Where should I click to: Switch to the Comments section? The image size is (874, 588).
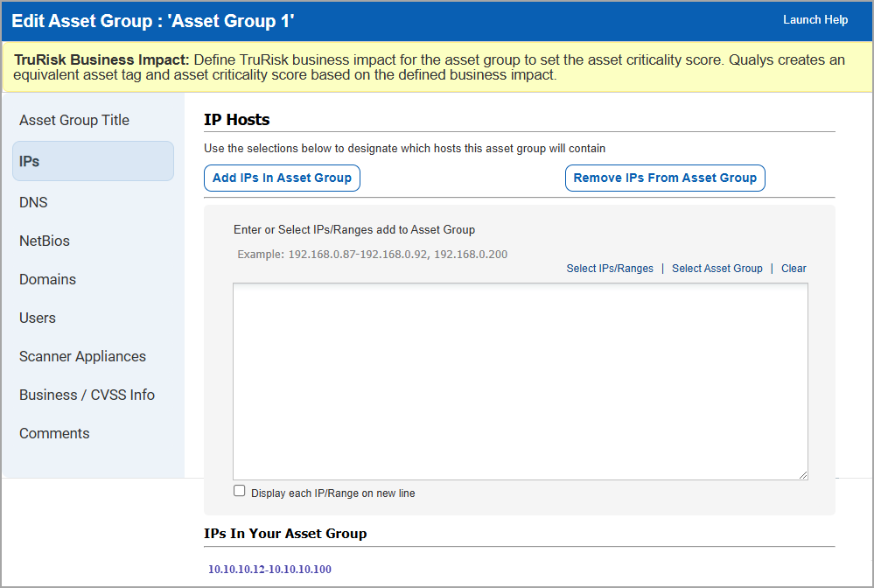point(54,433)
